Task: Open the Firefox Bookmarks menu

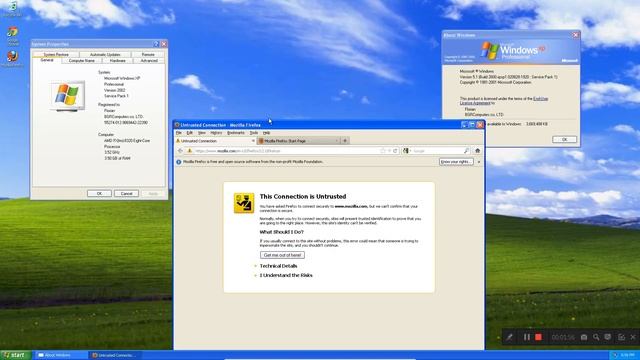Action: point(236,133)
